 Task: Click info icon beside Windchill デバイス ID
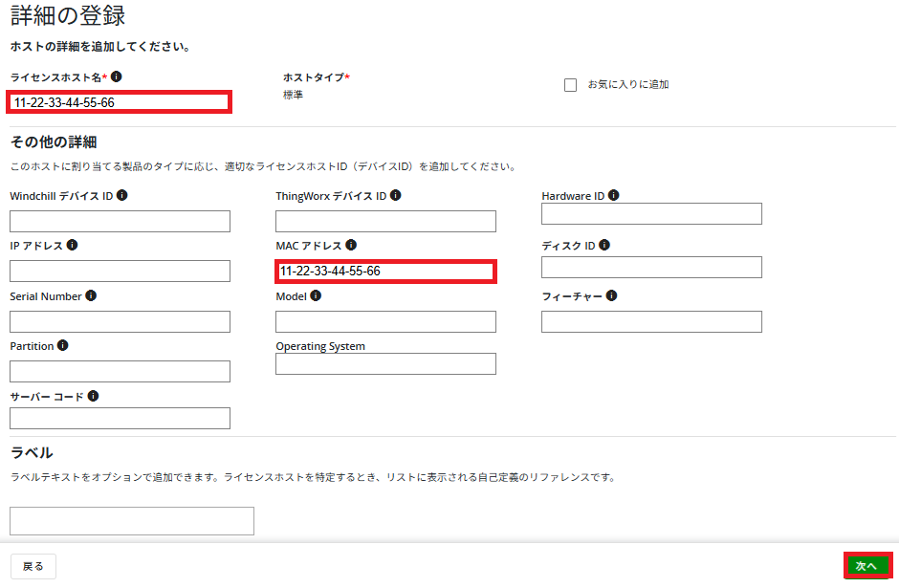(x=122, y=196)
